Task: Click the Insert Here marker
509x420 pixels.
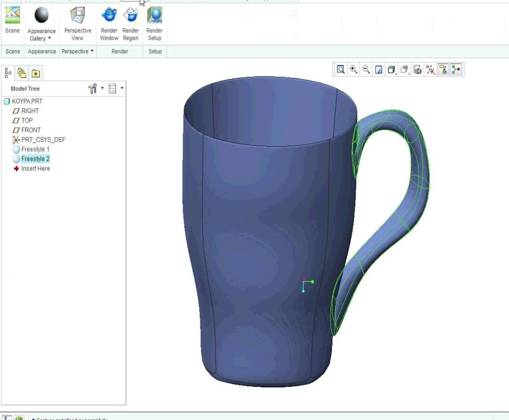Action: pyautogui.click(x=35, y=168)
